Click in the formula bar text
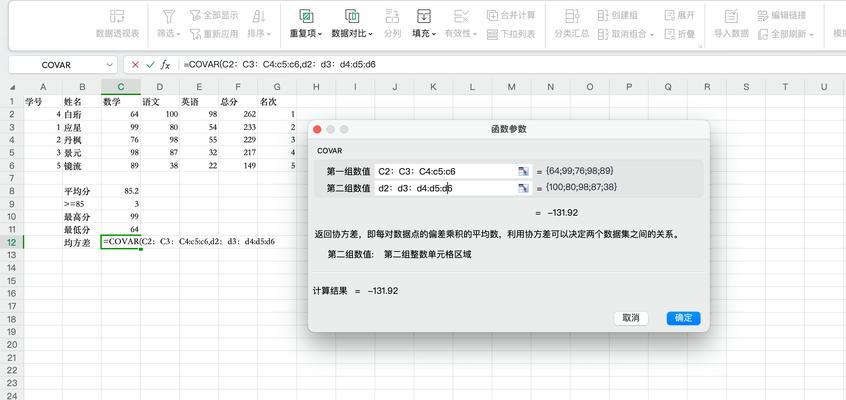Screen dimensions: 846x400 [279, 65]
